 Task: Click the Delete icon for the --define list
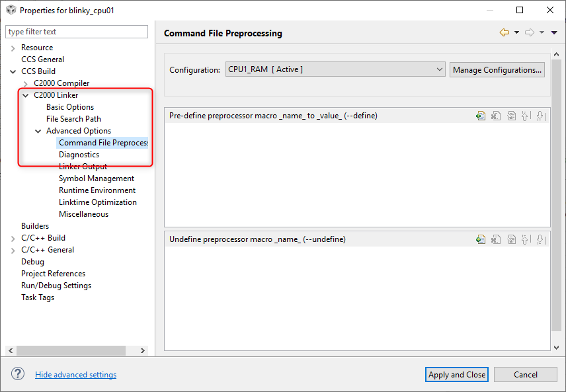495,116
